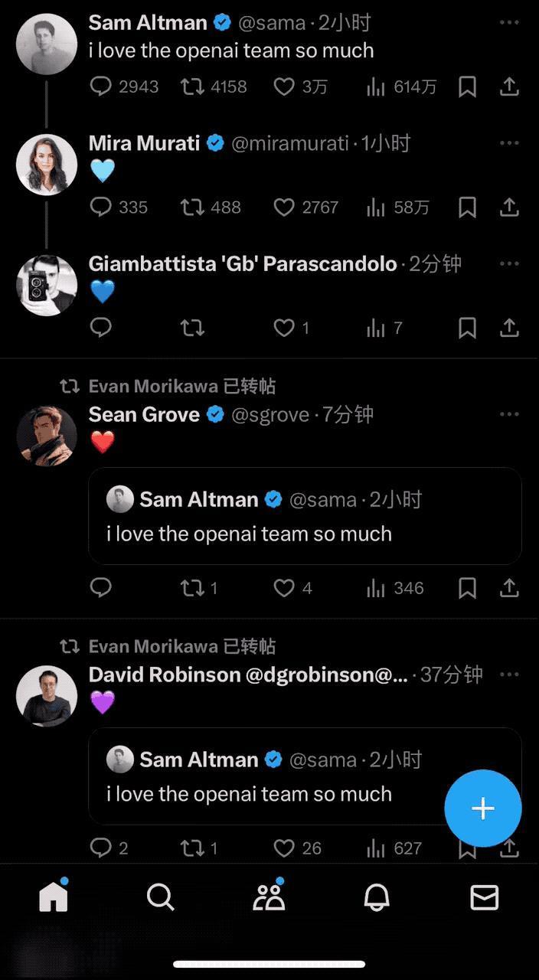The height and width of the screenshot is (980, 539).
Task: Share Sean Grove's post
Action: coord(509,588)
